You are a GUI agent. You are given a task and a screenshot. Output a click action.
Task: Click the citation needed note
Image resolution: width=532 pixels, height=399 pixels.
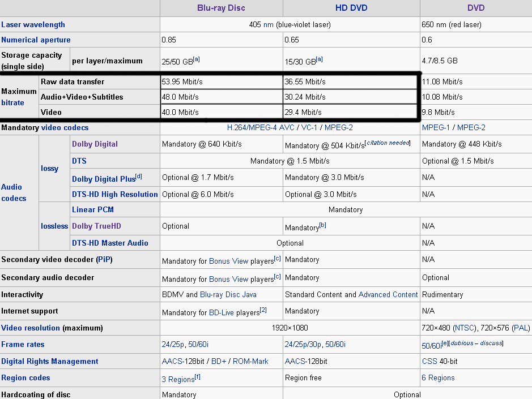tap(388, 143)
